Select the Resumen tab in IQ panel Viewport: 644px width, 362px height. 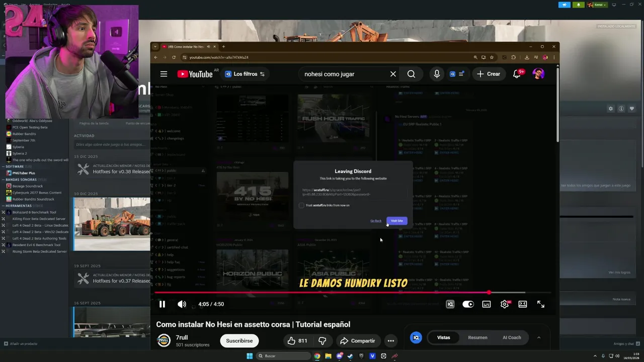coord(477,337)
